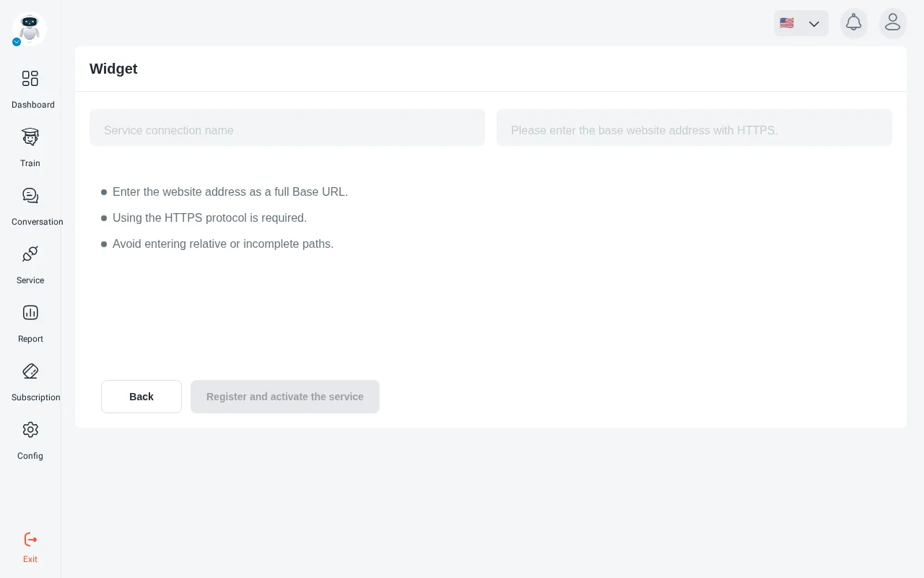
Task: Open notifications bell icon
Action: pos(854,23)
